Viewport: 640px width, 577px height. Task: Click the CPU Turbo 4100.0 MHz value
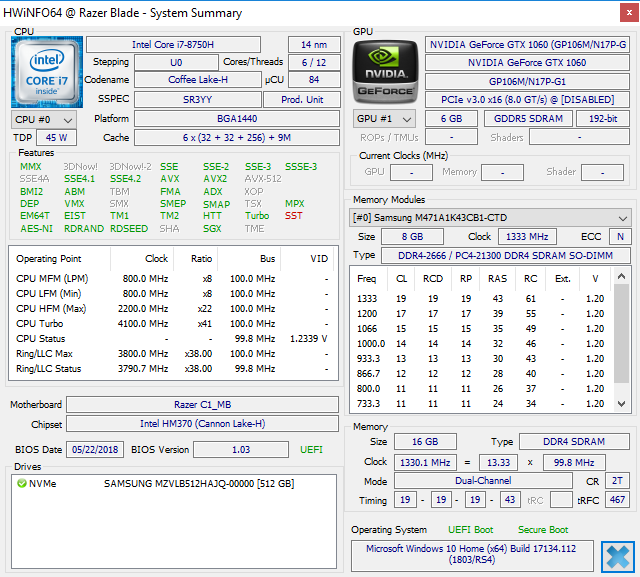point(143,324)
